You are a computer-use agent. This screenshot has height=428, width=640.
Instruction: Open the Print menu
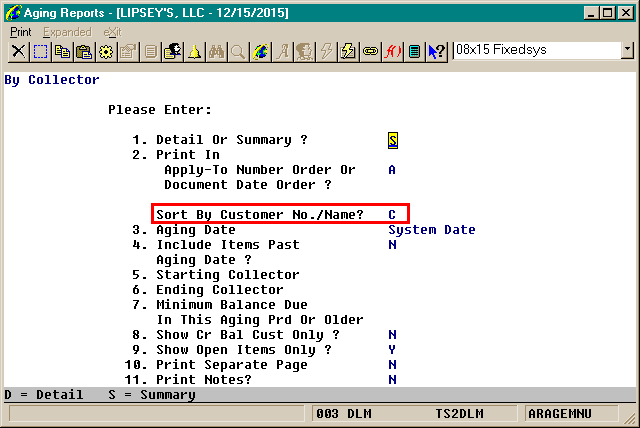(20, 32)
